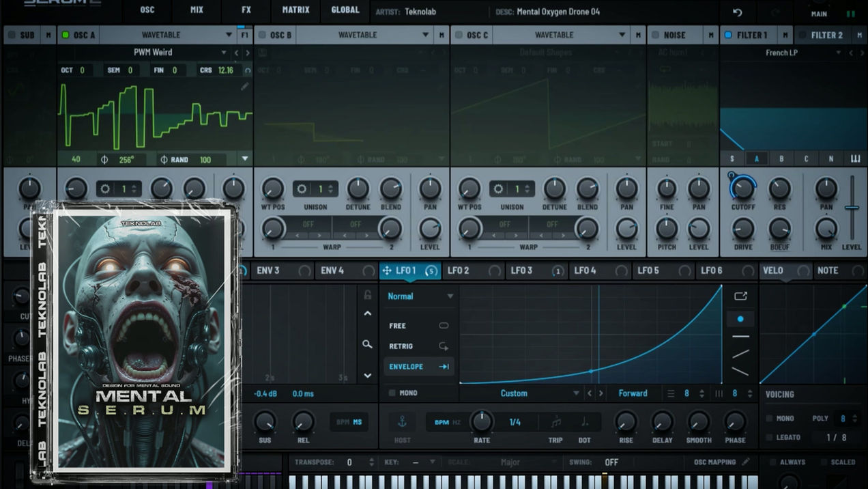Click filter keytrack piano icon

click(855, 158)
